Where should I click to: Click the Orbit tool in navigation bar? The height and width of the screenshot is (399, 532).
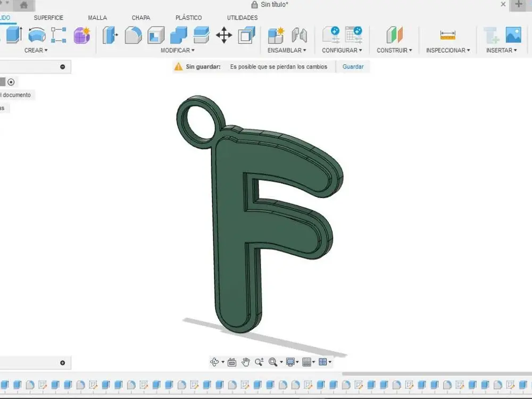pyautogui.click(x=215, y=362)
